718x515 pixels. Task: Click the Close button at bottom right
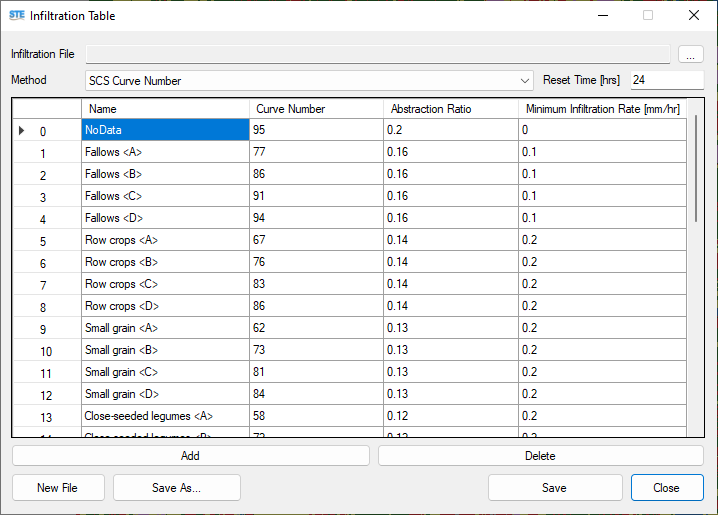667,488
